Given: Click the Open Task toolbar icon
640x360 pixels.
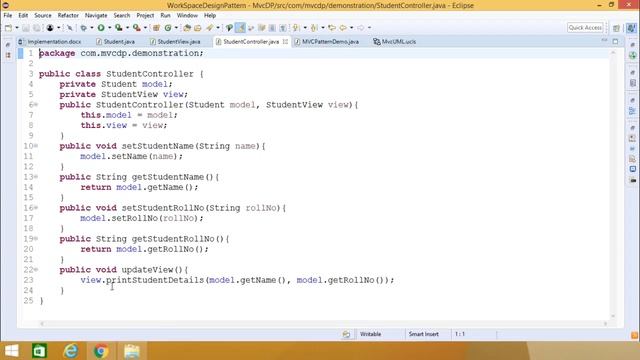Looking at the screenshot, I should click(198, 28).
